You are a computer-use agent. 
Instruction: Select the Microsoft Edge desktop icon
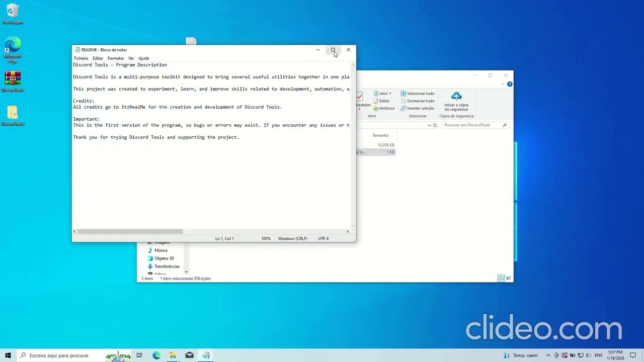pos(13,50)
